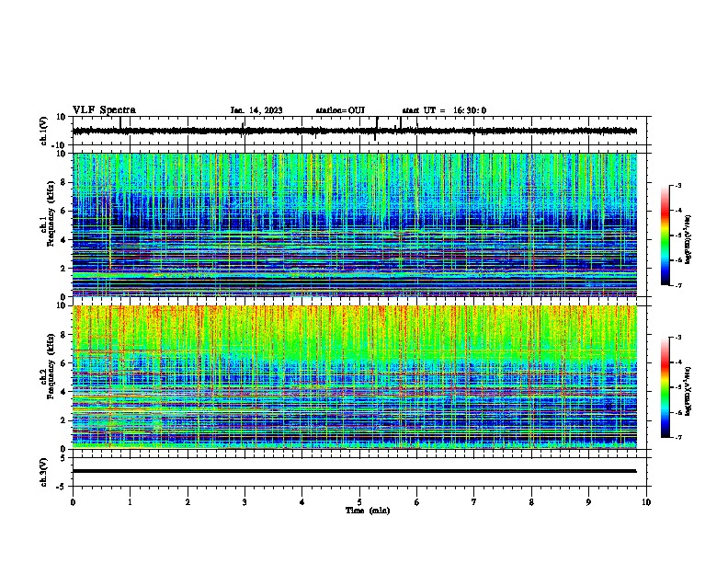728x563 pixels.
Task: Click the "8" kHz tick on ch.2 frequency axis
Action: [x=64, y=335]
